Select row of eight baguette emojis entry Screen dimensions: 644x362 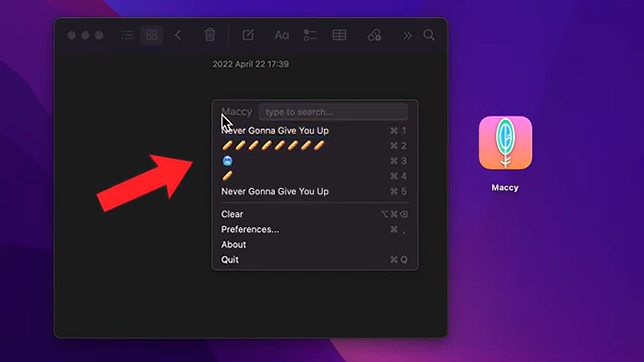click(x=315, y=146)
